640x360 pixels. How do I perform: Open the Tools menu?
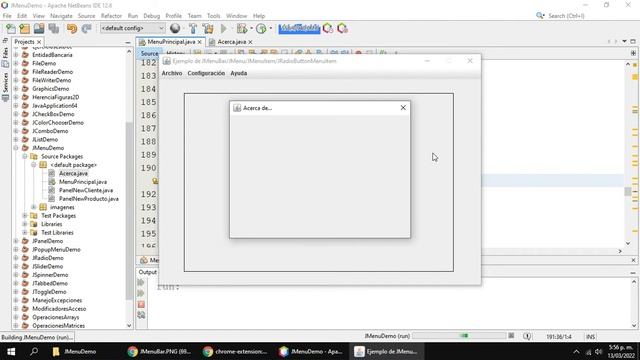[x=213, y=16]
